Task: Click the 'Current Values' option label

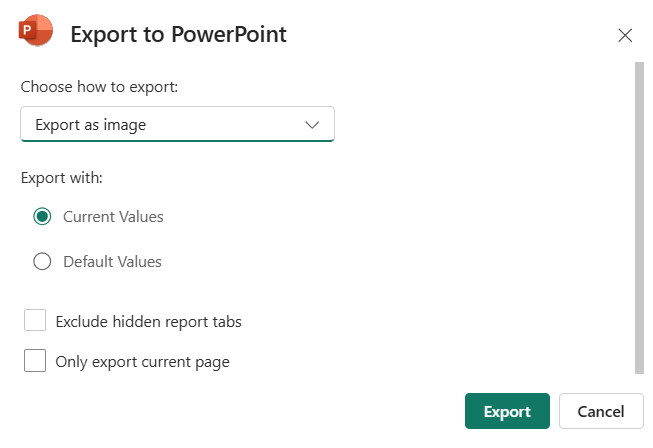Action: coord(113,216)
